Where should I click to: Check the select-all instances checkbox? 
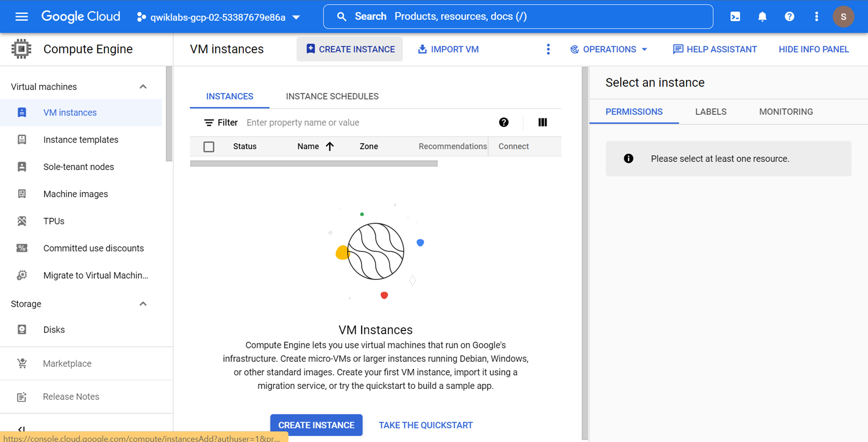pos(209,147)
